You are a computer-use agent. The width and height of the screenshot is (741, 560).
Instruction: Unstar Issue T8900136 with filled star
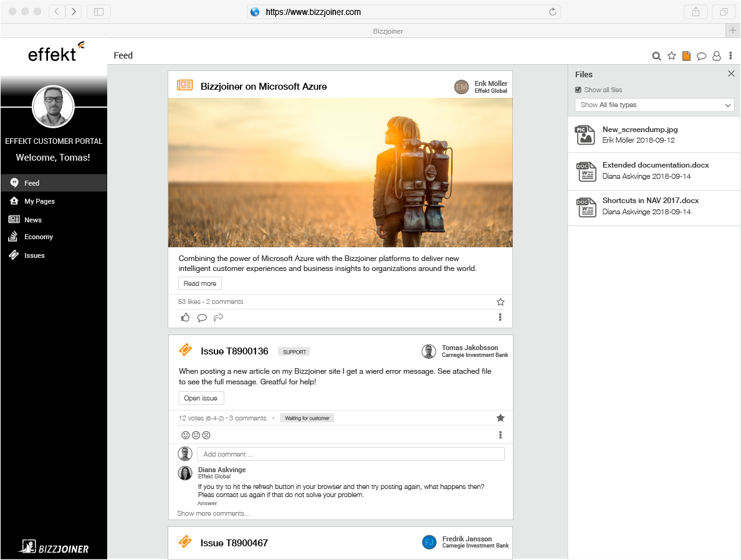point(500,418)
